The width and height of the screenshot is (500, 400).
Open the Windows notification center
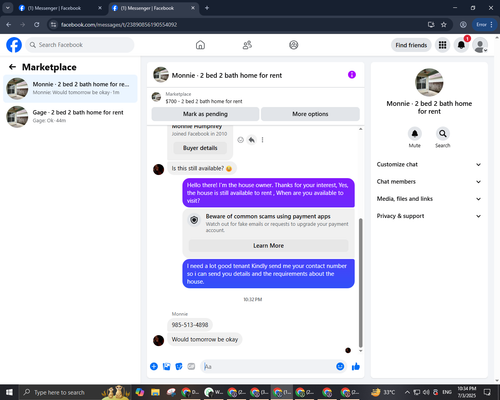[487, 392]
